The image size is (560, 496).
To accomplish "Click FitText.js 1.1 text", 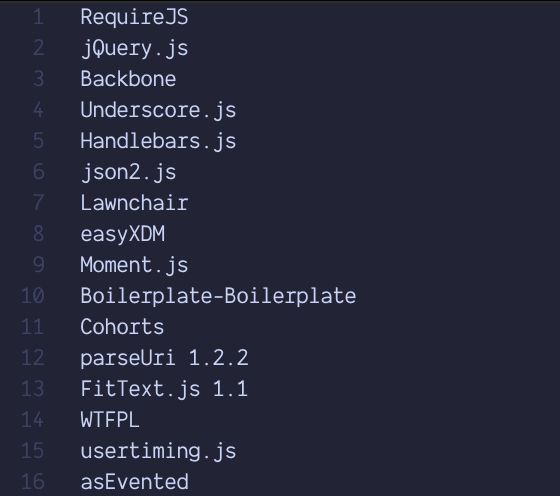I will 164,389.
